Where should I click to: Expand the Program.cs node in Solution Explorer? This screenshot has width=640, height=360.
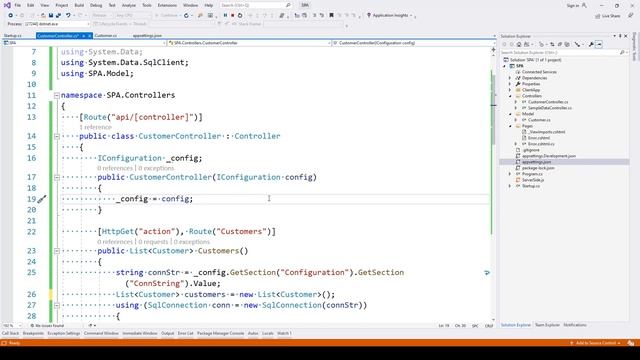pyautogui.click(x=510, y=174)
